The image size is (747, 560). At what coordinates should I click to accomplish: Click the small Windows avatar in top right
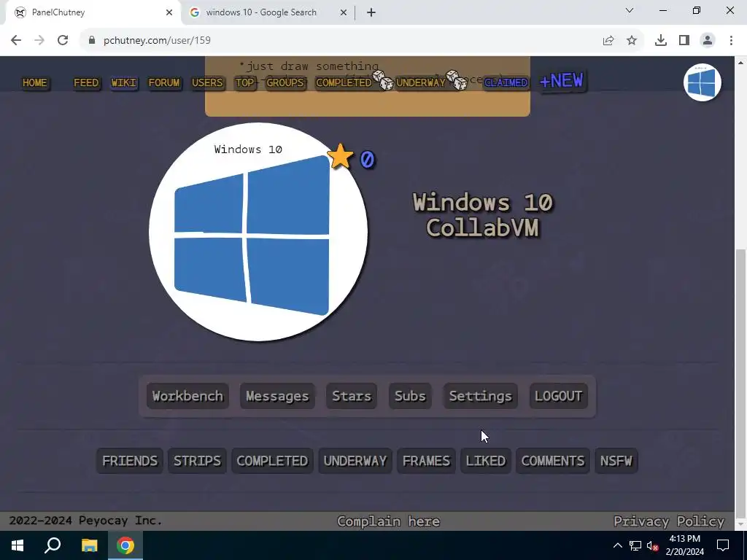click(x=703, y=82)
